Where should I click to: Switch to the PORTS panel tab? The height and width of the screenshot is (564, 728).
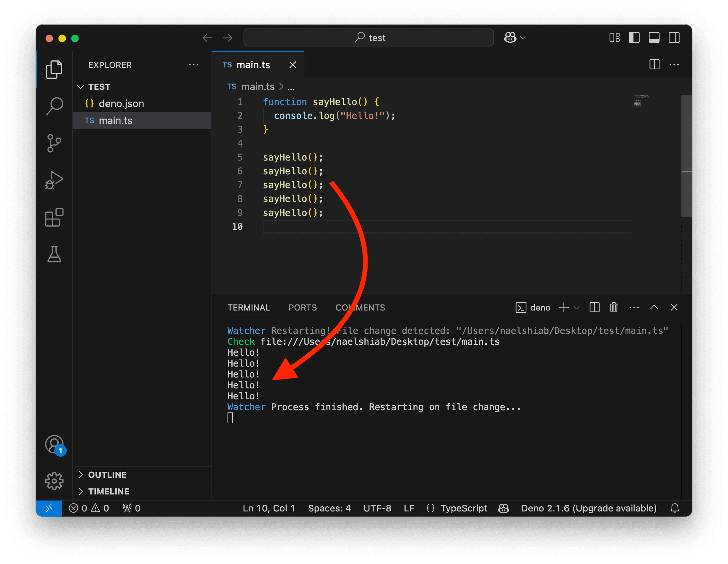click(303, 308)
